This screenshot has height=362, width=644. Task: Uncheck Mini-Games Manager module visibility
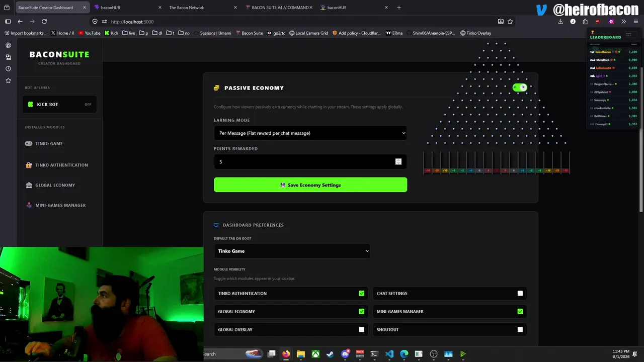520,311
